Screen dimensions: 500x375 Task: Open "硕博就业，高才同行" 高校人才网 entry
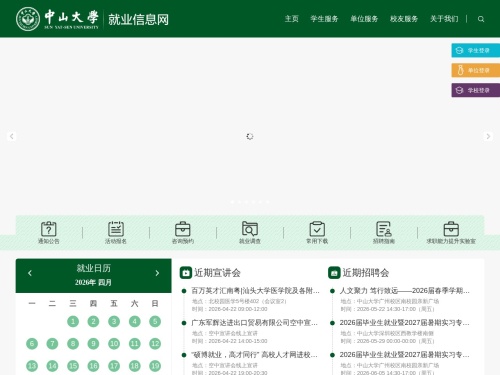254,355
